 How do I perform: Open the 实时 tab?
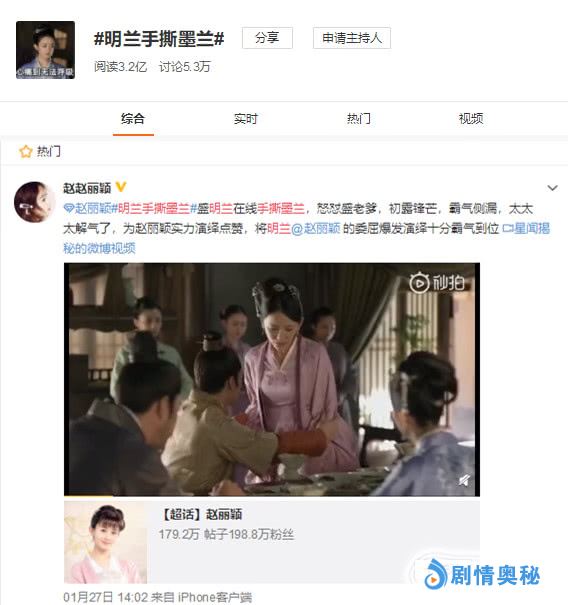pyautogui.click(x=245, y=118)
